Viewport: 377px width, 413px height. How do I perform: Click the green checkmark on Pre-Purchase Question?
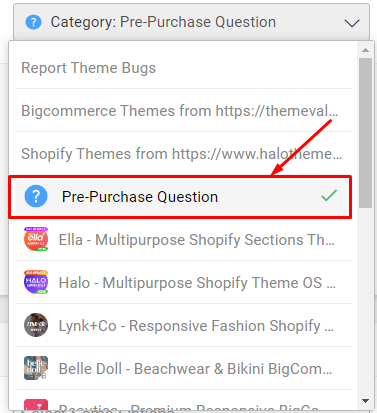click(329, 196)
